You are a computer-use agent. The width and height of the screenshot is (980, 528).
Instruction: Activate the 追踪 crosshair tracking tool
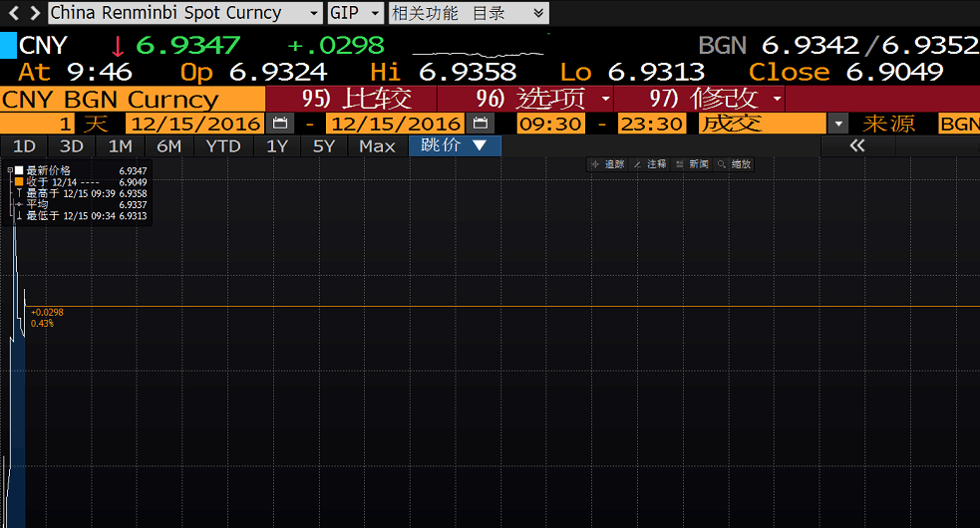click(x=607, y=164)
